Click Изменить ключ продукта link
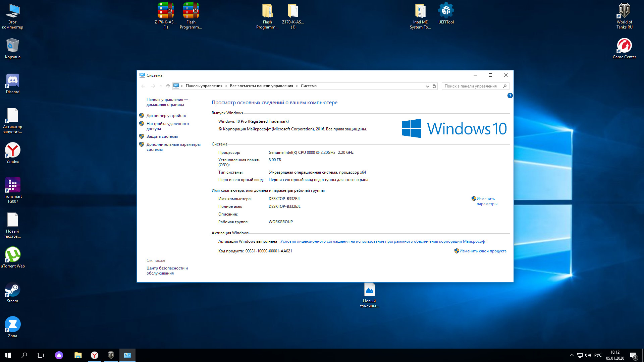The height and width of the screenshot is (362, 644). pyautogui.click(x=483, y=251)
